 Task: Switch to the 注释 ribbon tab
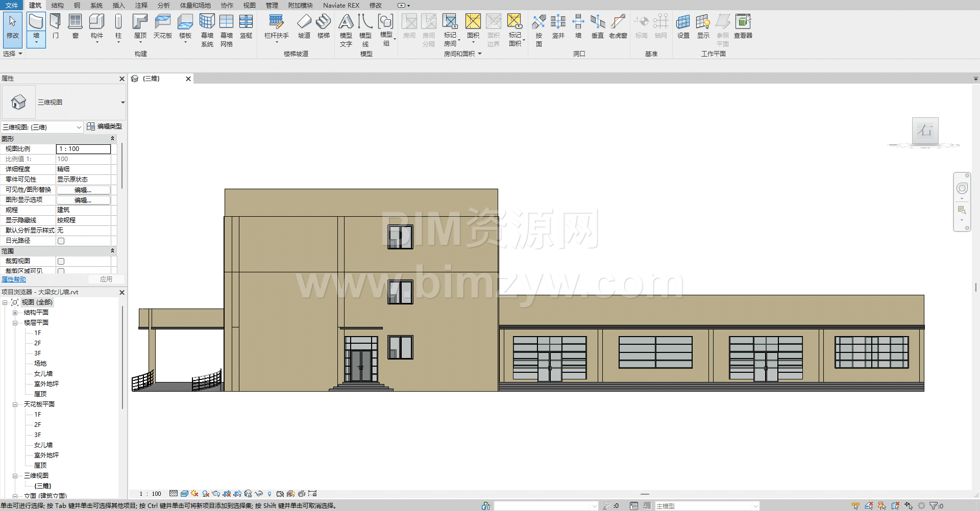pyautogui.click(x=141, y=5)
